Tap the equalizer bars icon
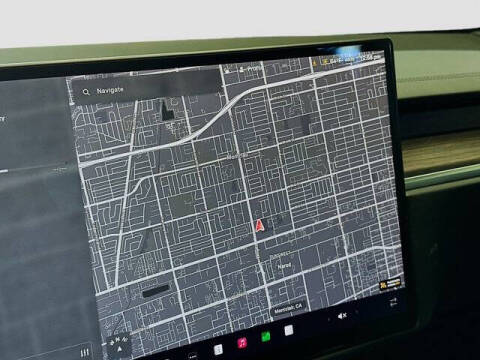 tap(85, 353)
